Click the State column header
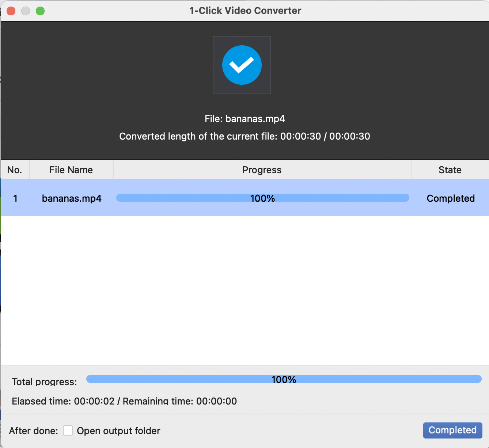The image size is (489, 448). [450, 170]
